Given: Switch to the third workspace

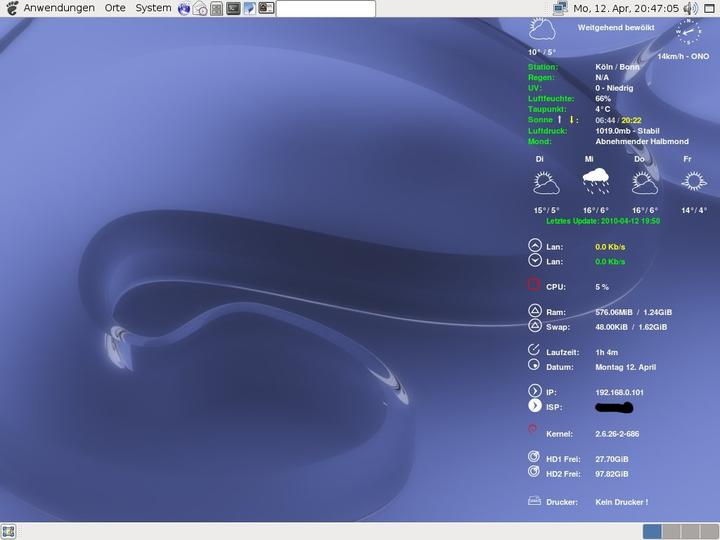Looking at the screenshot, I should click(690, 532).
